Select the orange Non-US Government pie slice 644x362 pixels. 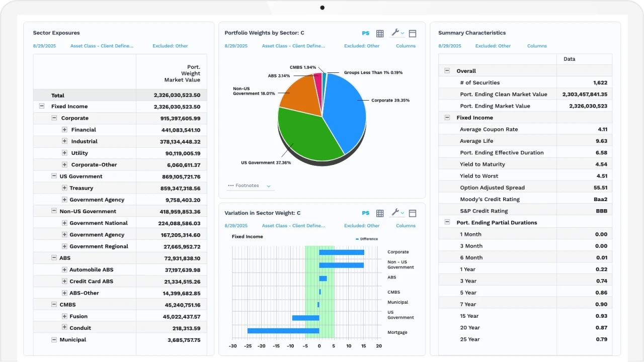[x=301, y=97]
